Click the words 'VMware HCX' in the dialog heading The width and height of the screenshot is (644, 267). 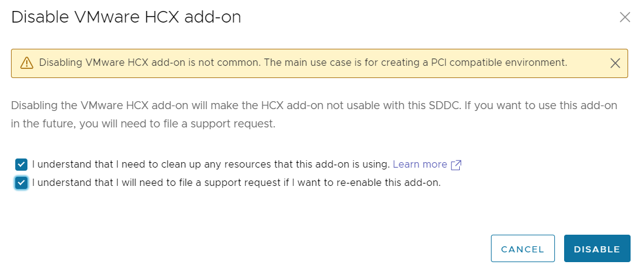point(121,17)
